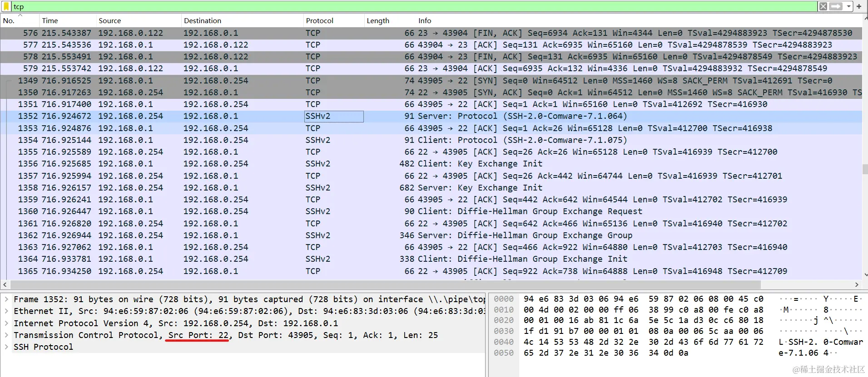Select packet 1352 Server Protocol row
The height and width of the screenshot is (377, 868).
pyautogui.click(x=431, y=116)
